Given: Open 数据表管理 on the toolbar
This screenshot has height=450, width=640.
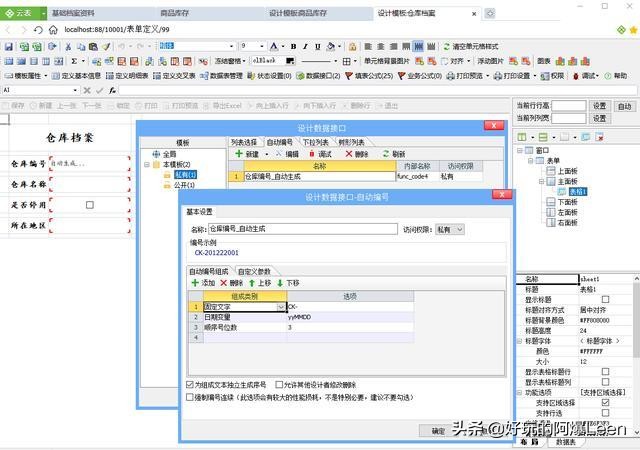Looking at the screenshot, I should tap(221, 76).
